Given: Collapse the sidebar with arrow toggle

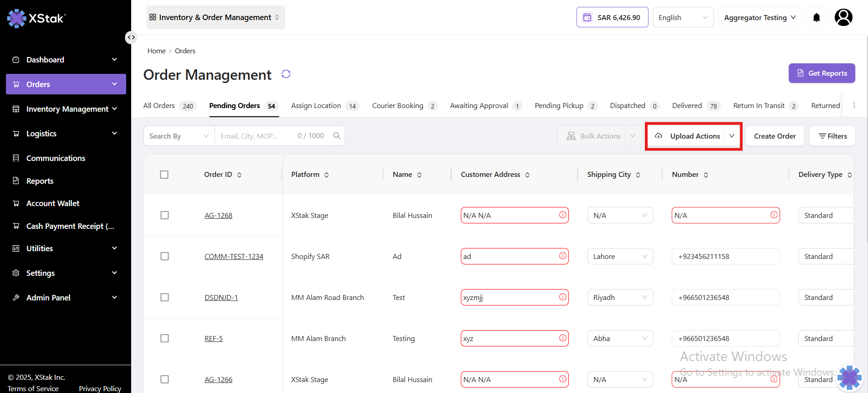Looking at the screenshot, I should [x=131, y=37].
